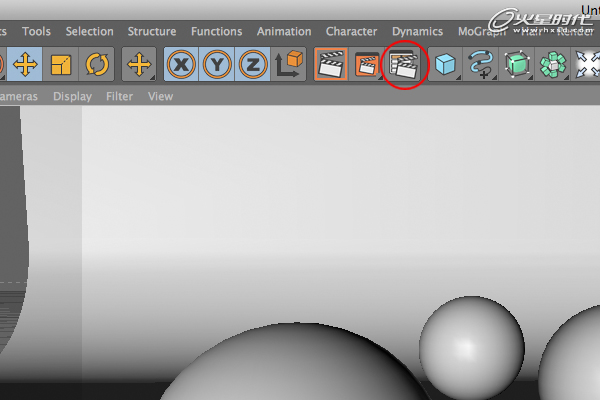Open the Character menu
The image size is (600, 400).
pyautogui.click(x=351, y=31)
